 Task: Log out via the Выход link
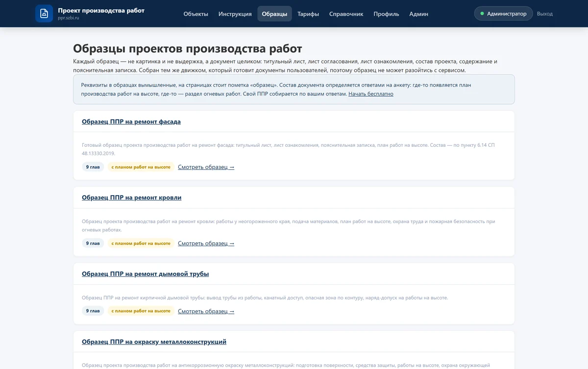pos(545,14)
